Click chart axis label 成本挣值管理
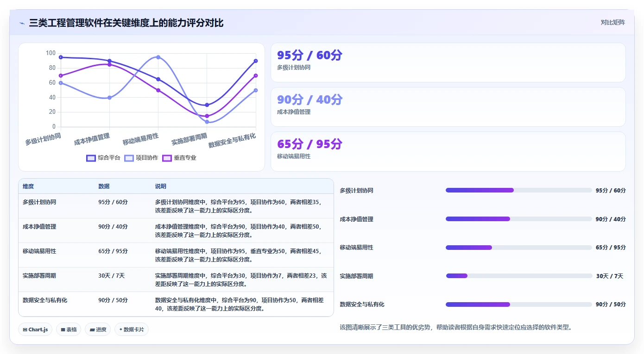This screenshot has width=644, height=354. click(x=92, y=139)
